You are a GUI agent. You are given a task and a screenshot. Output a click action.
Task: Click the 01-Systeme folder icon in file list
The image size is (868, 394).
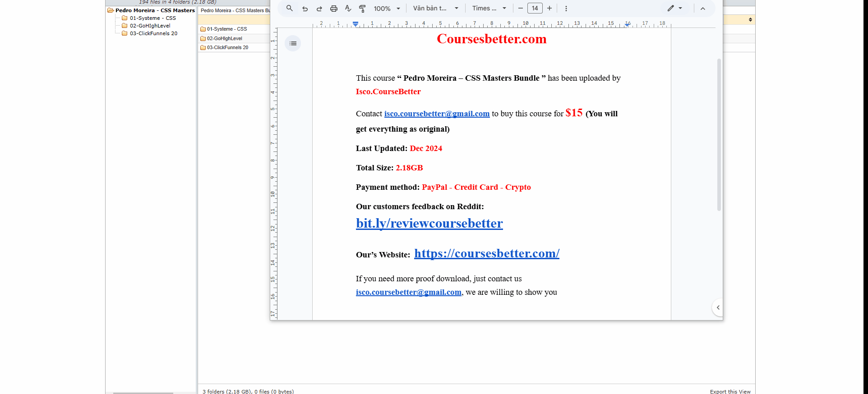203,29
